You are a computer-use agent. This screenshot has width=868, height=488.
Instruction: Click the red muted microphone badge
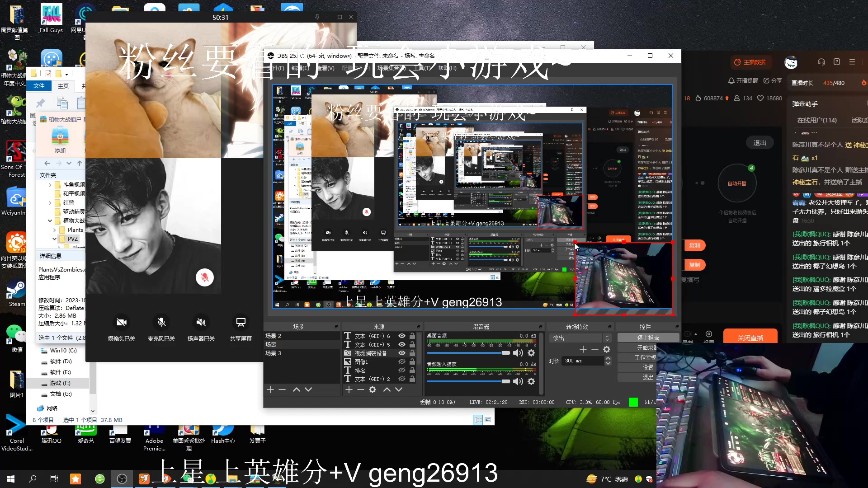coord(204,277)
